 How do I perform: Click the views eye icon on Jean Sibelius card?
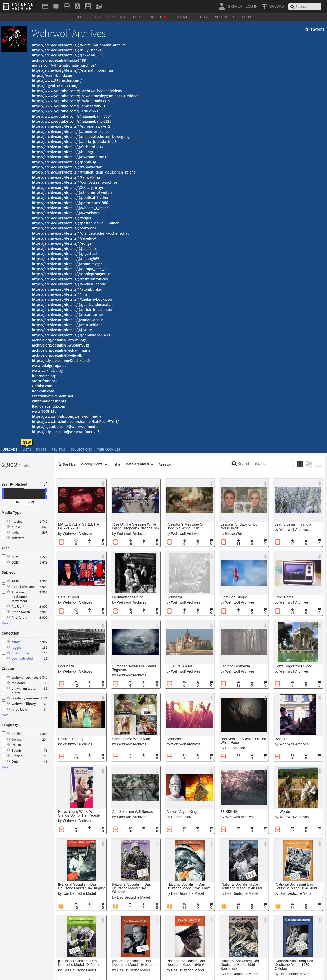(x=292, y=541)
